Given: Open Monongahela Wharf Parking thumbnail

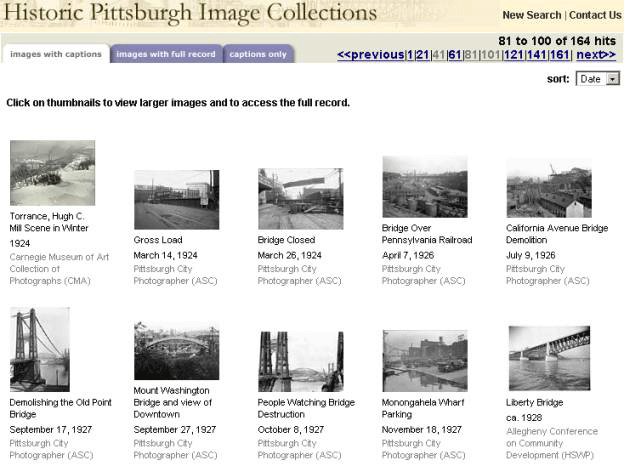Looking at the screenshot, I should click(x=425, y=361).
